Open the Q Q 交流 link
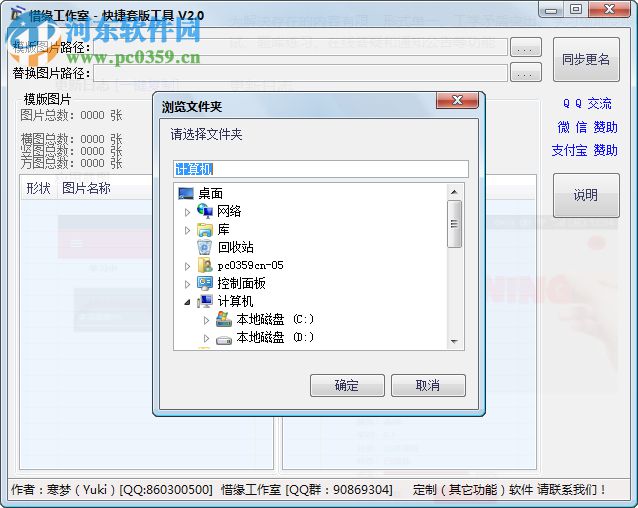Image resolution: width=638 pixels, height=508 pixels. point(587,104)
